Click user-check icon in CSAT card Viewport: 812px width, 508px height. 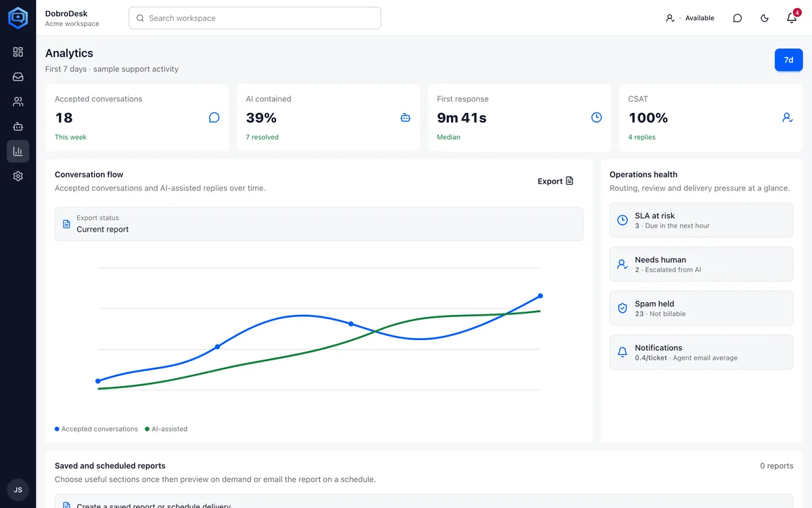(x=788, y=118)
